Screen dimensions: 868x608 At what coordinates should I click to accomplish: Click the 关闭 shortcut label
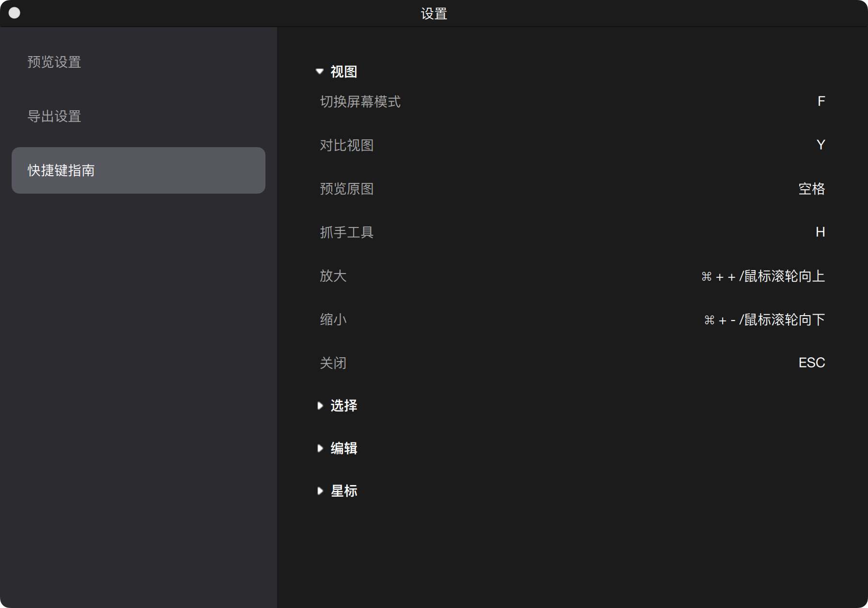pos(333,363)
